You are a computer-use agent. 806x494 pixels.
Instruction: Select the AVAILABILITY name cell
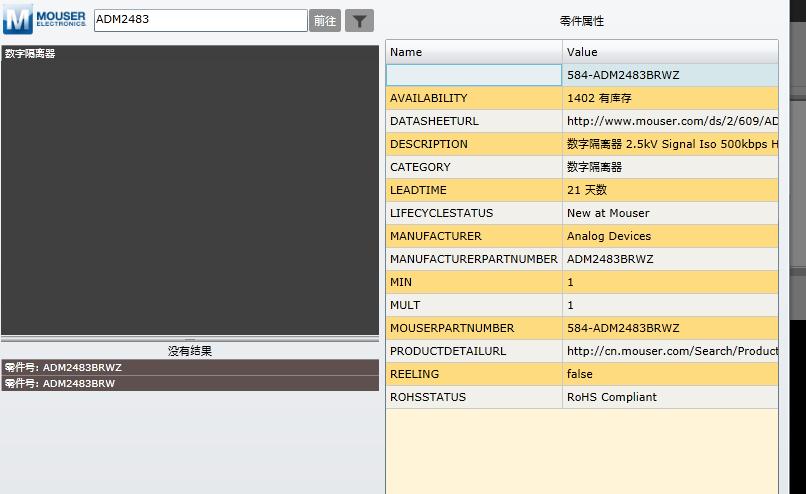tap(474, 98)
